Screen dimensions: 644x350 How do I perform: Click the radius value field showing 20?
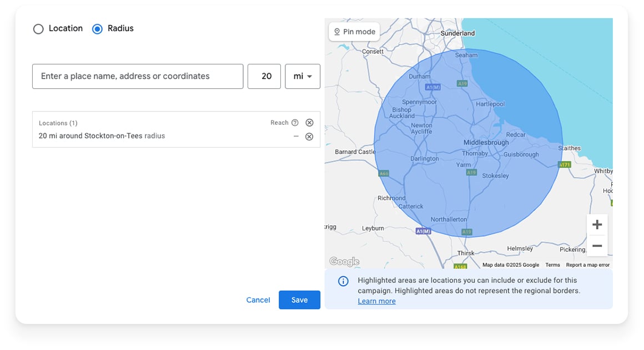coord(264,77)
